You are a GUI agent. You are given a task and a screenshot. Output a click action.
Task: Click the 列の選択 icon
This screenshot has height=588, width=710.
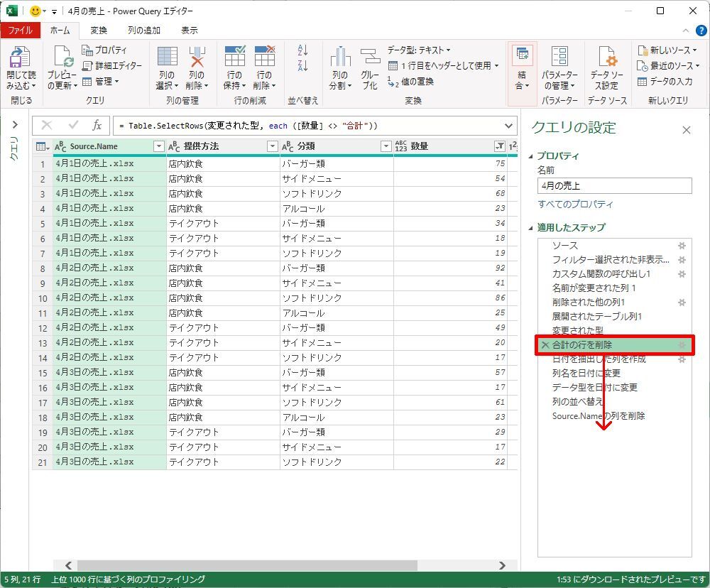(167, 58)
